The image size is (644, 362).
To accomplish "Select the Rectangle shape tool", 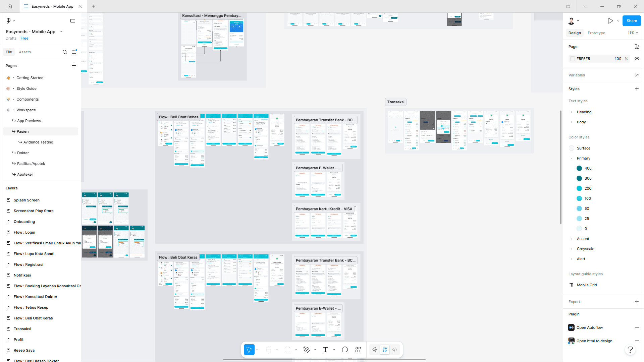I will click(287, 350).
